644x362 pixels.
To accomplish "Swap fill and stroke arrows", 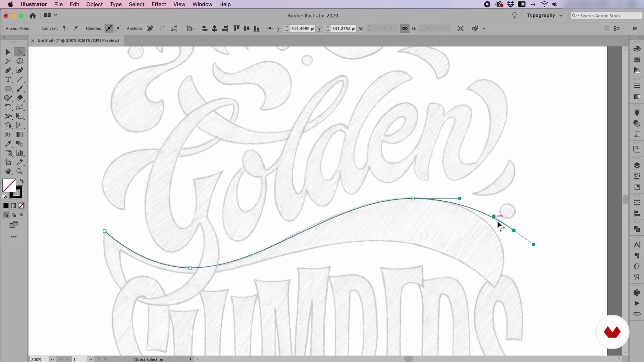I will (x=22, y=181).
